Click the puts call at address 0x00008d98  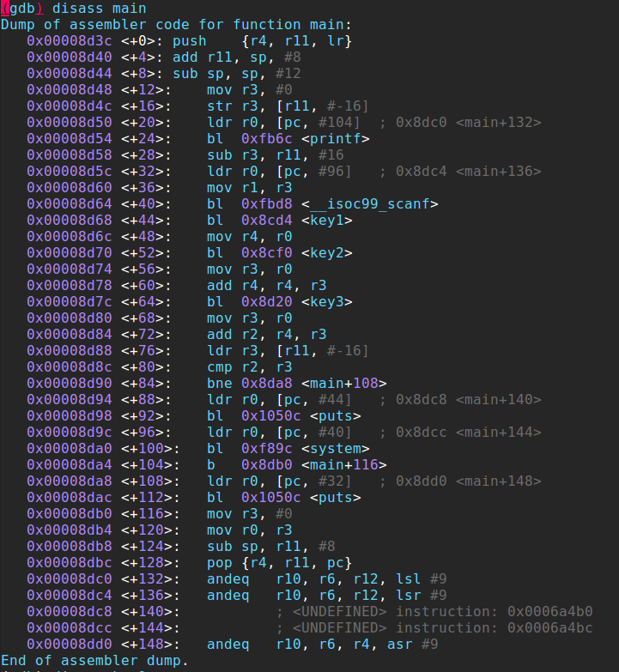click(x=284, y=415)
